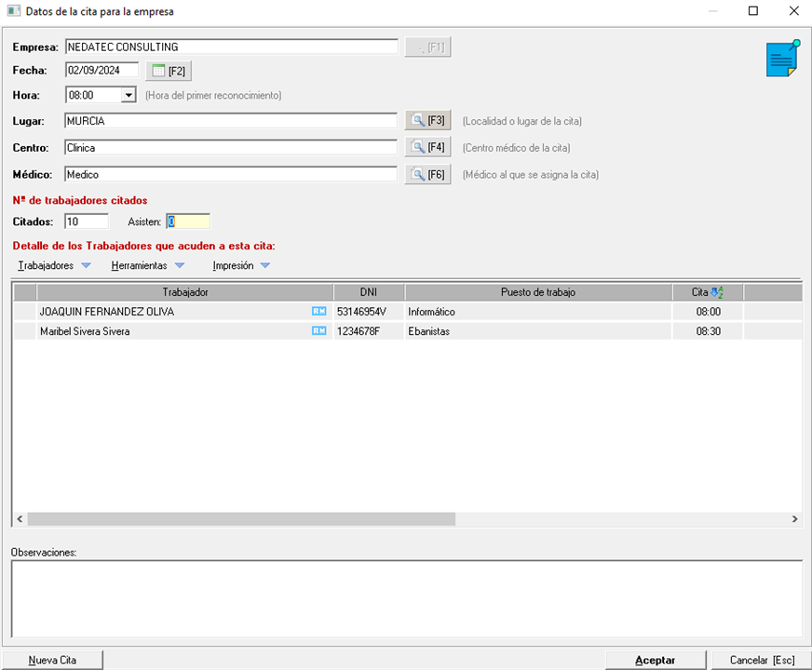Click the Centro field containing Clinica
The height and width of the screenshot is (670, 812).
tap(231, 147)
